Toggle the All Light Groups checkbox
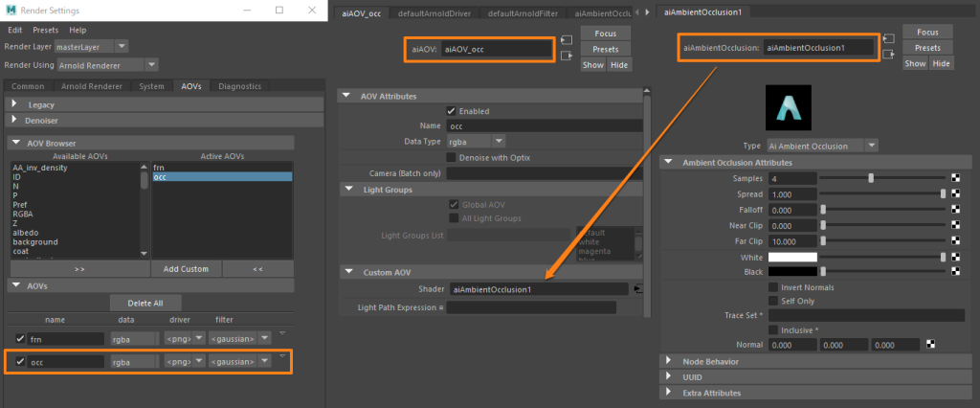The image size is (980, 408). [x=454, y=218]
